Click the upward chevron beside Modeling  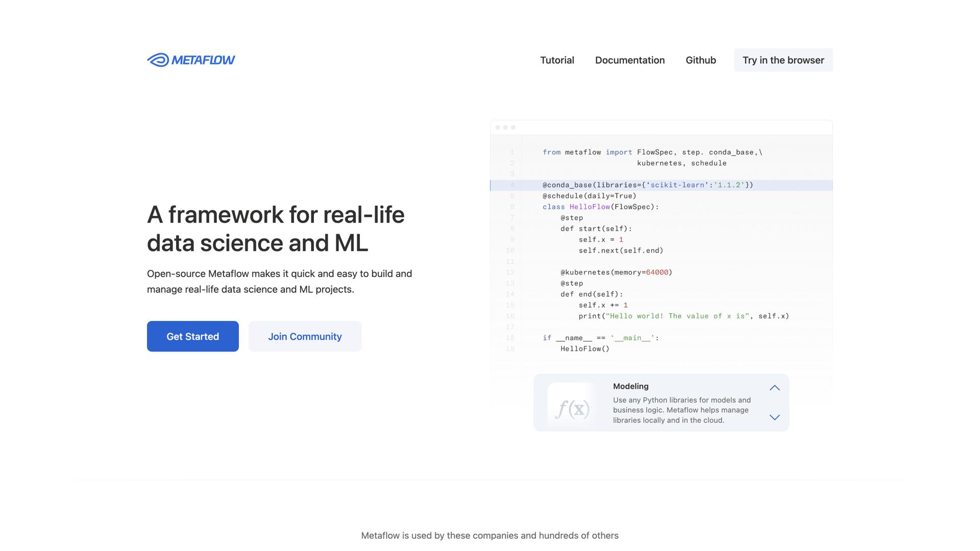click(x=775, y=388)
